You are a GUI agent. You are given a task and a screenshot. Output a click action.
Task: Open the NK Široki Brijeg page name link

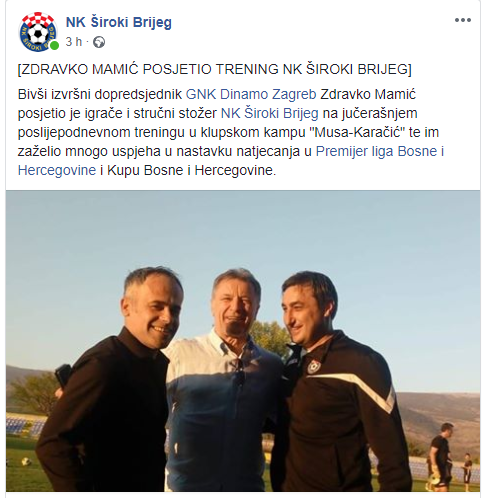119,22
